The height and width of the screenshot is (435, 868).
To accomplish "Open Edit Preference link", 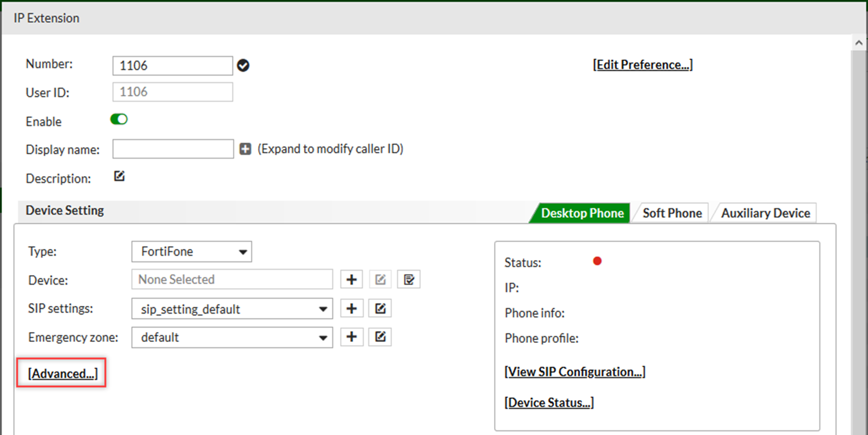I will (x=642, y=65).
